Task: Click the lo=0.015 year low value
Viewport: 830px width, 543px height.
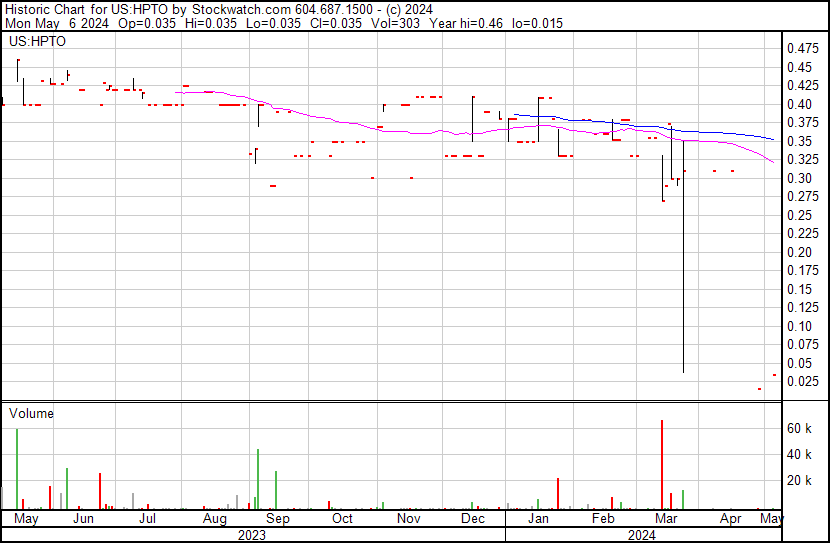Action: [x=537, y=23]
